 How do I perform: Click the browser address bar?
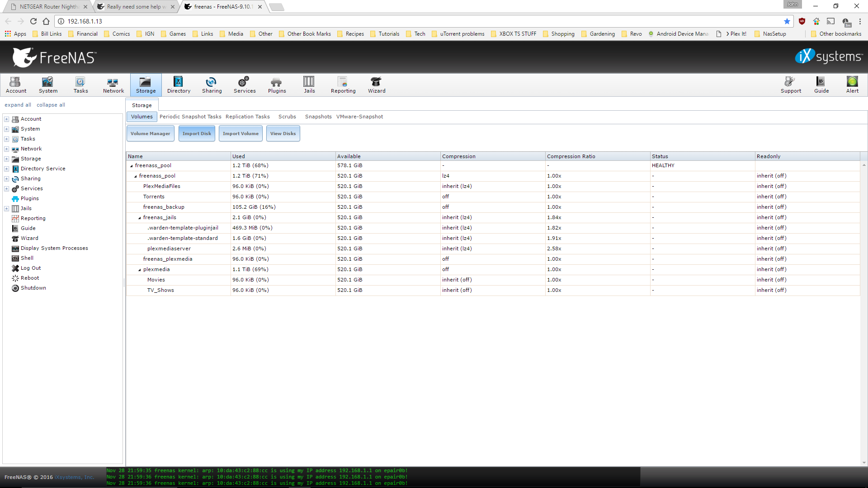(x=407, y=21)
